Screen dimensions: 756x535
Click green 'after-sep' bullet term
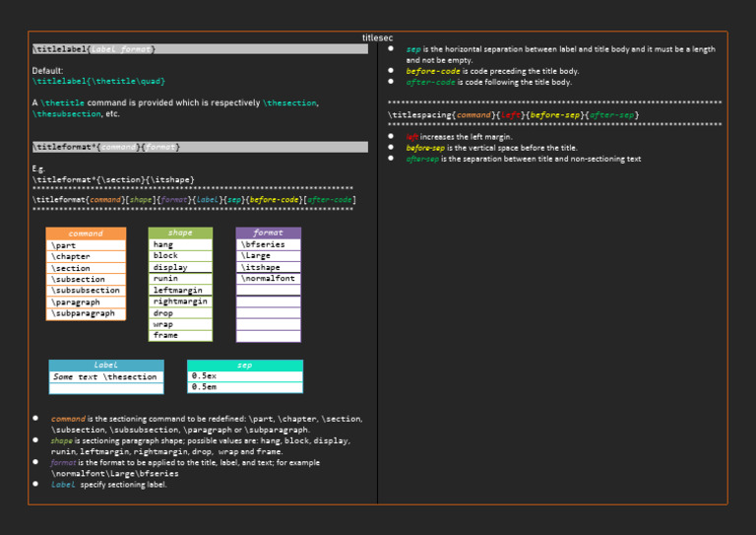pos(422,159)
